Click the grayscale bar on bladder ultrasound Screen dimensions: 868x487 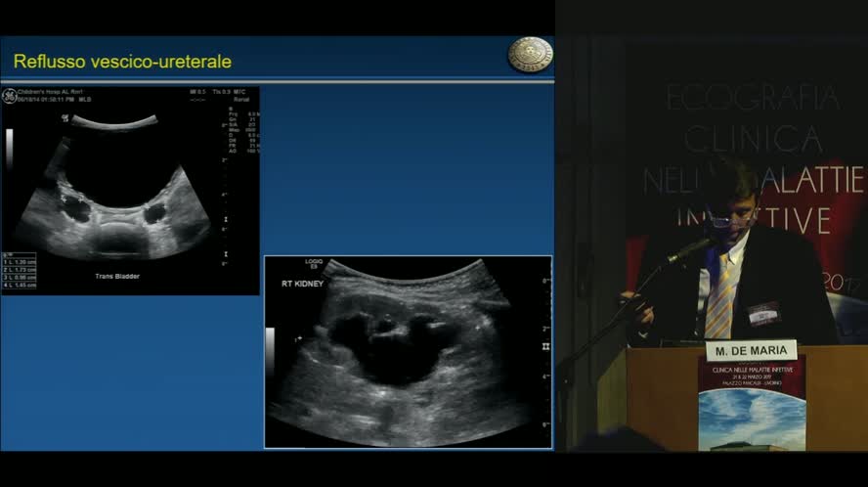point(9,147)
